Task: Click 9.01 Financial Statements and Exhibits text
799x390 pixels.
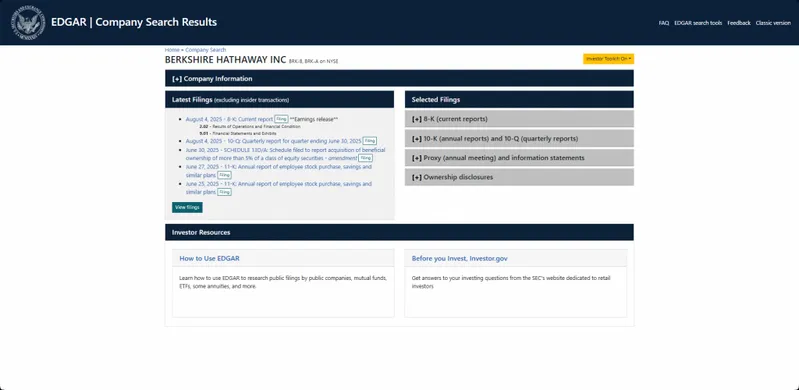Action: click(238, 133)
